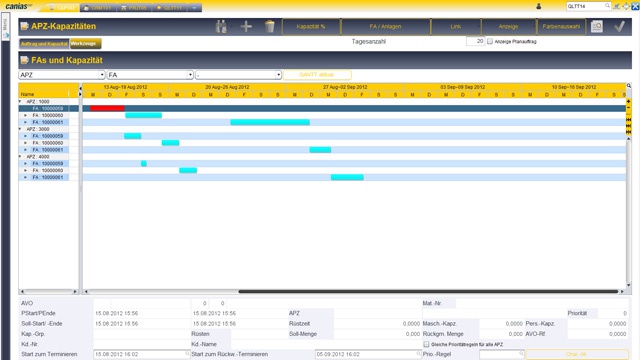The image size is (640, 360).
Task: Select the Auftrag und Kapazität tab
Action: coord(44,43)
